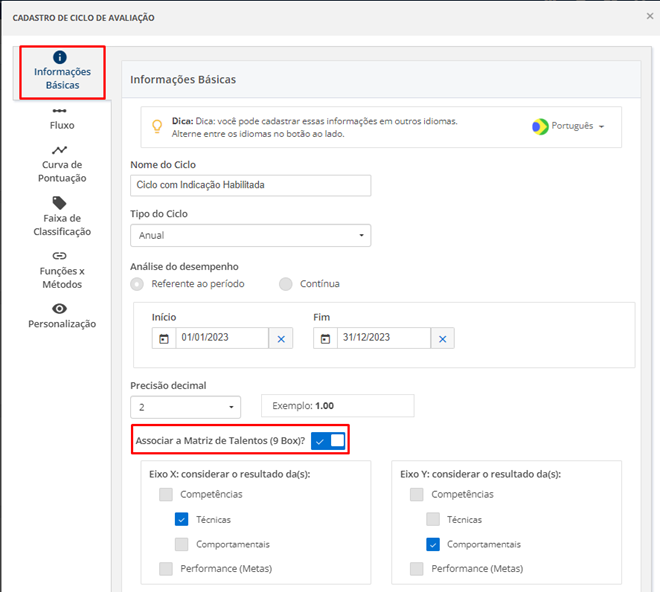The width and height of the screenshot is (660, 592).
Task: Open the Curva de Pontuação chart icon
Action: pyautogui.click(x=60, y=150)
